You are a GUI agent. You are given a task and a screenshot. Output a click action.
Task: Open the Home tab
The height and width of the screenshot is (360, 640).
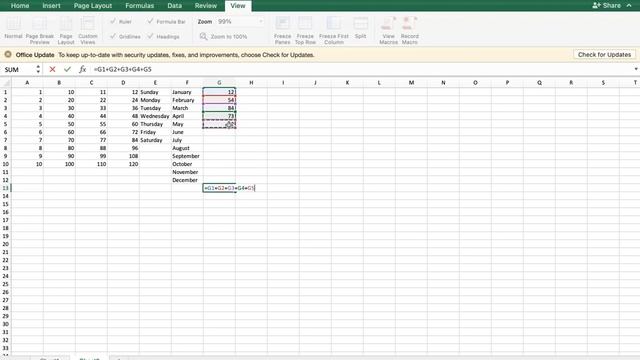click(x=20, y=6)
